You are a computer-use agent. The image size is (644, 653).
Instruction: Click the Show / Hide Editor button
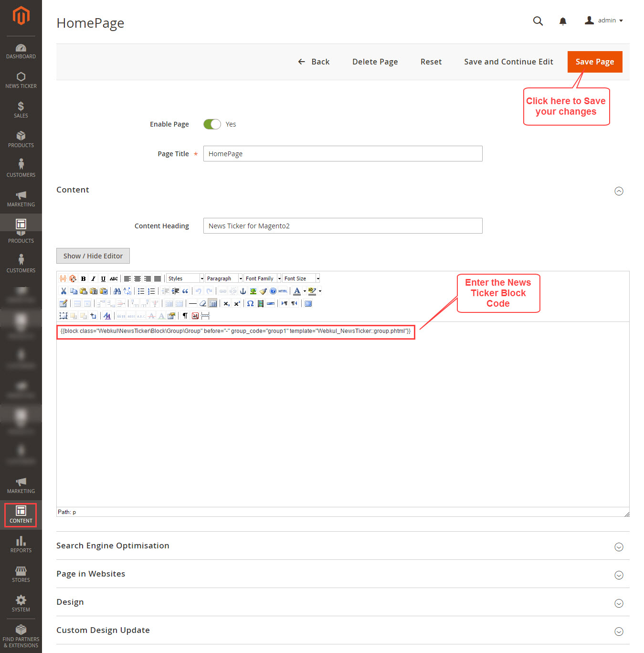pos(93,256)
